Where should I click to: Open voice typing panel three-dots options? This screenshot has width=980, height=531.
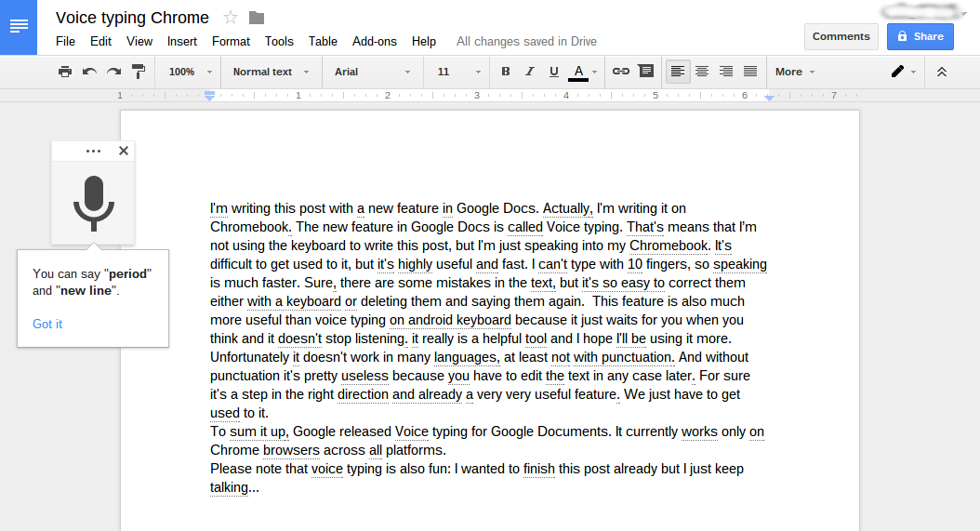[93, 151]
